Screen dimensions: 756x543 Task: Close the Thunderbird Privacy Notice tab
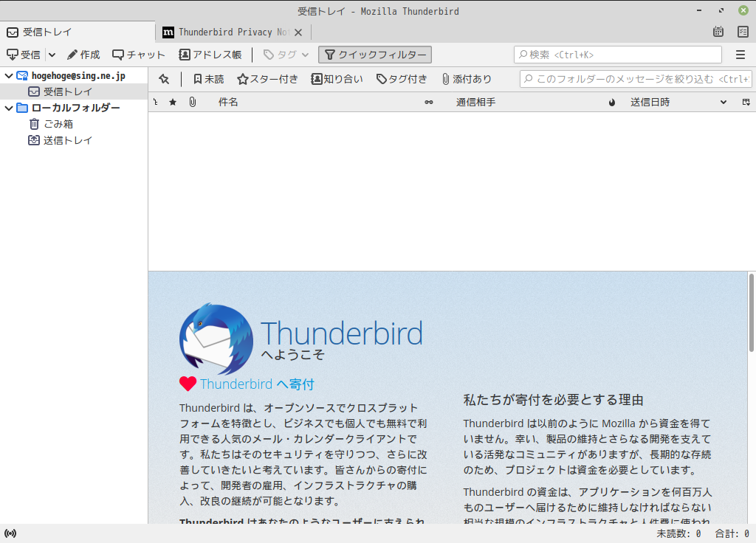point(298,32)
